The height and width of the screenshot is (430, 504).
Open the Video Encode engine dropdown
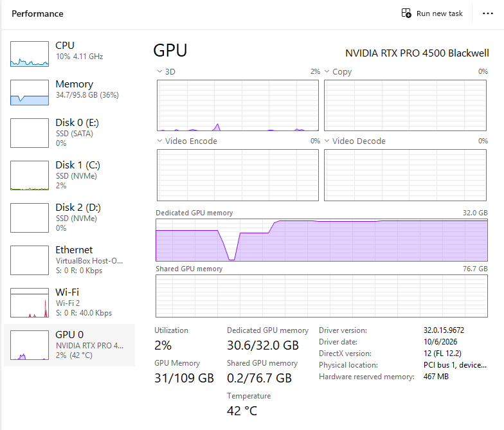point(159,141)
